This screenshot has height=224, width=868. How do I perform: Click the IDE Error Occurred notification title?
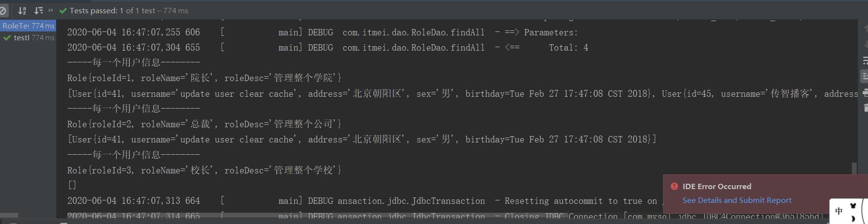coord(717,186)
